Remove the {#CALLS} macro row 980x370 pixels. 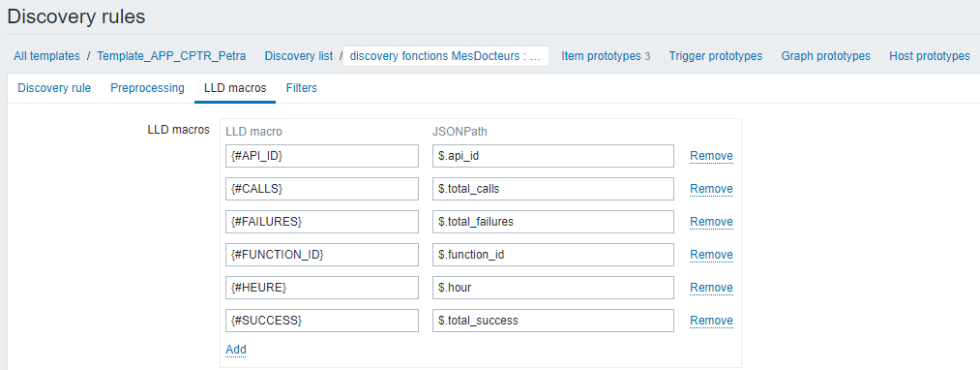[x=711, y=189]
